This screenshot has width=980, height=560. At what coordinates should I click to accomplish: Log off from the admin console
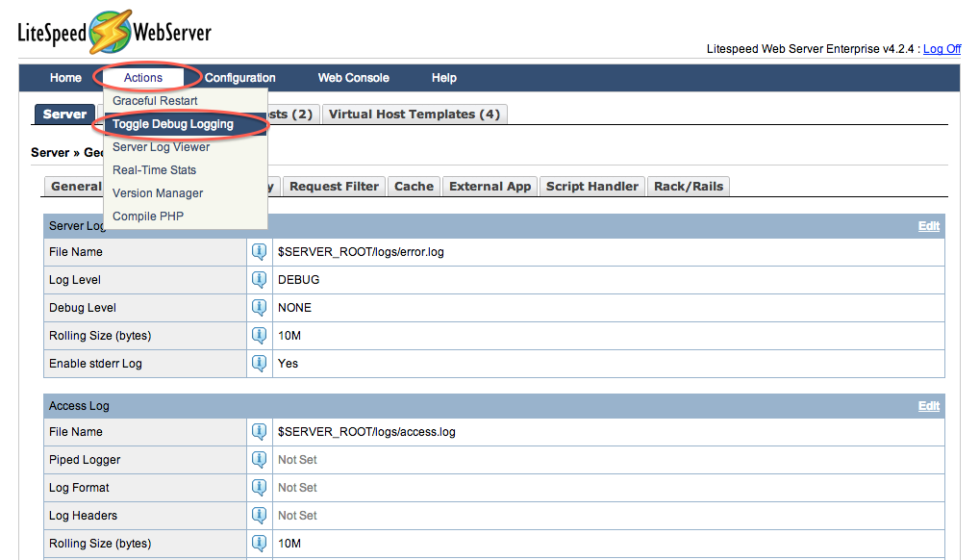(x=941, y=48)
